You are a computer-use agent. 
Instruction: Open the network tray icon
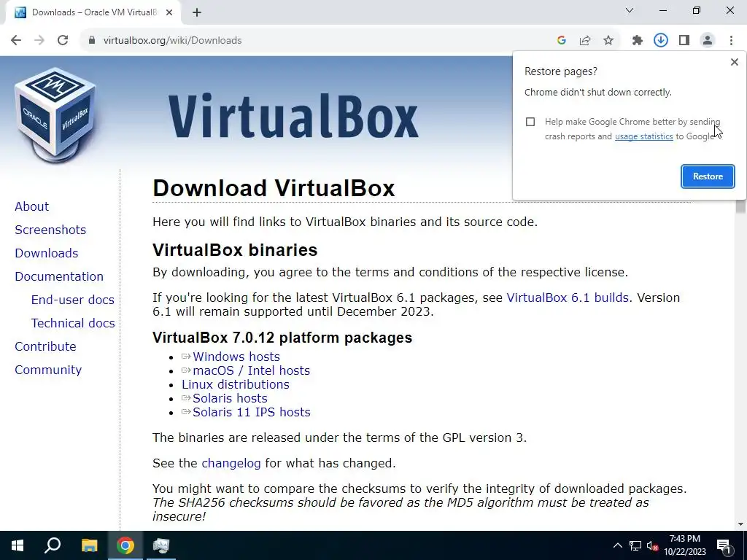click(635, 545)
